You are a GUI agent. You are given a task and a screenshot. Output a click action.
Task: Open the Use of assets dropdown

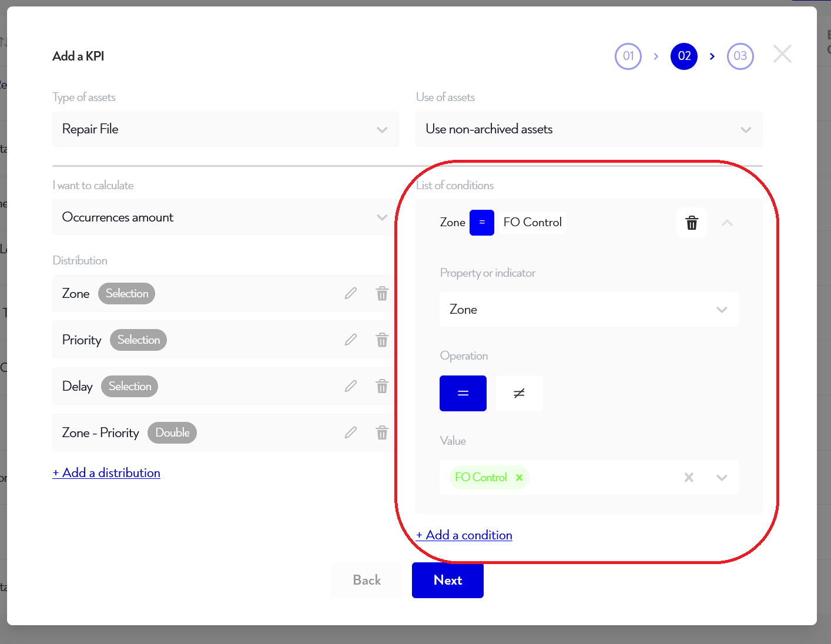pos(589,129)
